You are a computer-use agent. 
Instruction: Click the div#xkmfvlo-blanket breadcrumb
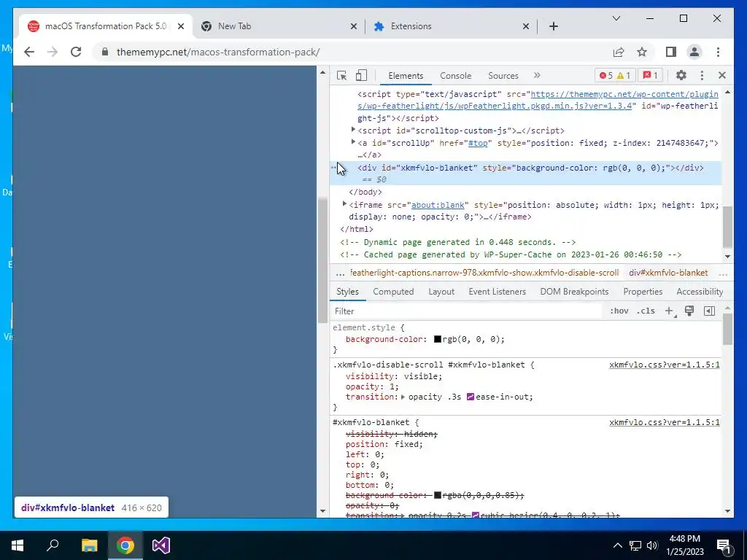pos(668,273)
